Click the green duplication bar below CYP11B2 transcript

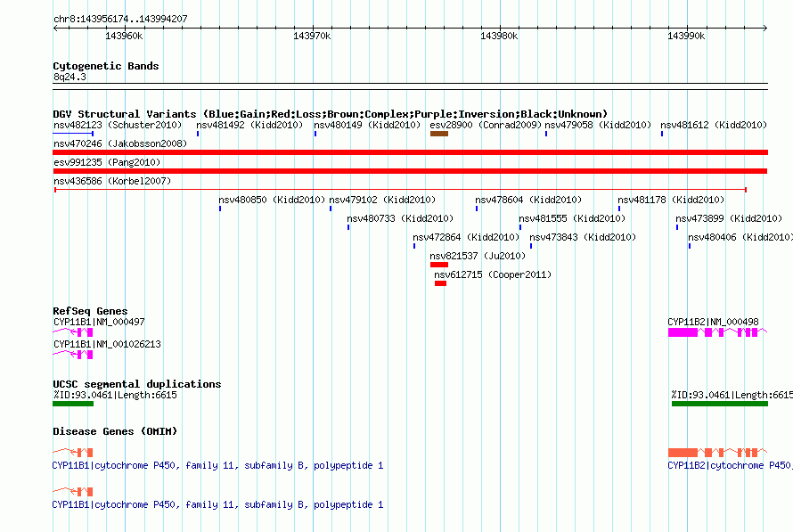point(720,404)
